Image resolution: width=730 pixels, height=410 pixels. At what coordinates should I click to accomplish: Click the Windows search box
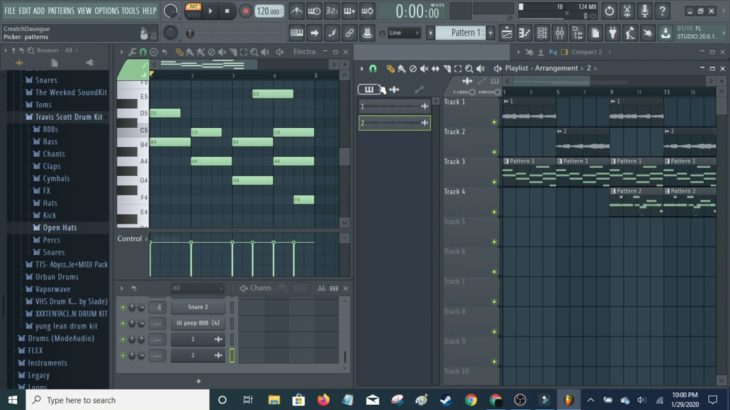click(118, 400)
